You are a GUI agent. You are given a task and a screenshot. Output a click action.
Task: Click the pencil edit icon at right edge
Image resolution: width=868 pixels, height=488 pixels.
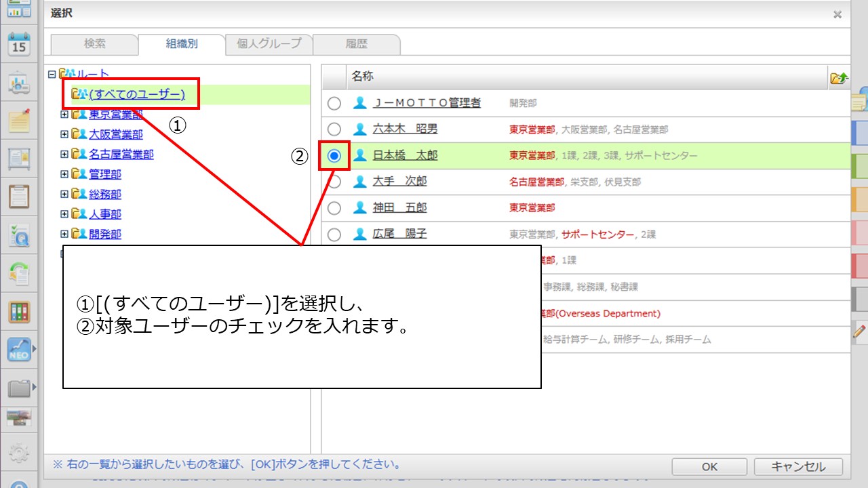pos(860,333)
